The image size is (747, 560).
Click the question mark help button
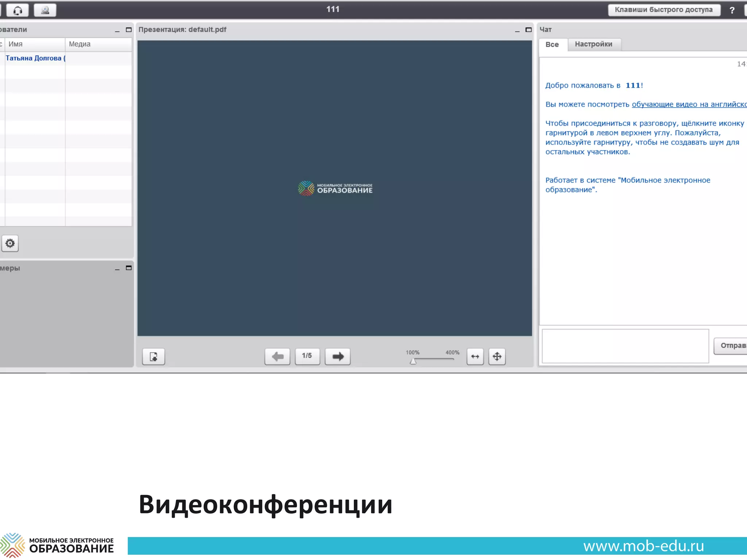(732, 10)
